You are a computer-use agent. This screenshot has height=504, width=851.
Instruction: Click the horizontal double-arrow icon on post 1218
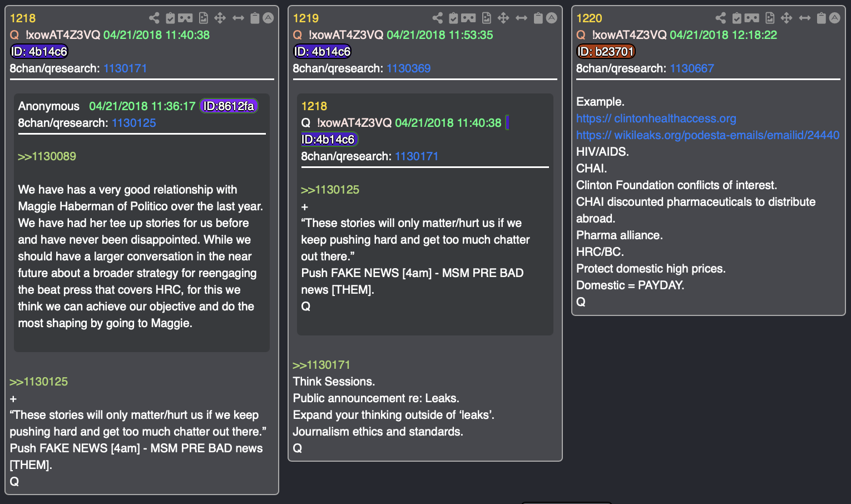(x=239, y=18)
